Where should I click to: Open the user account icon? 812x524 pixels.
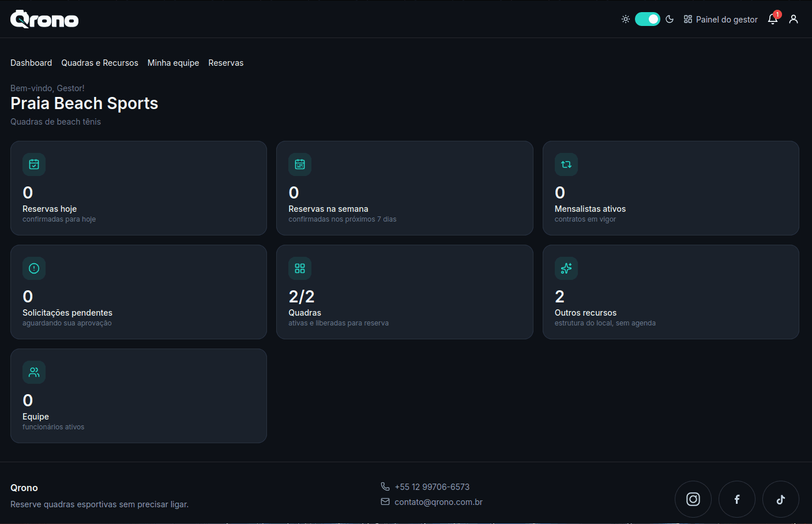click(x=794, y=19)
